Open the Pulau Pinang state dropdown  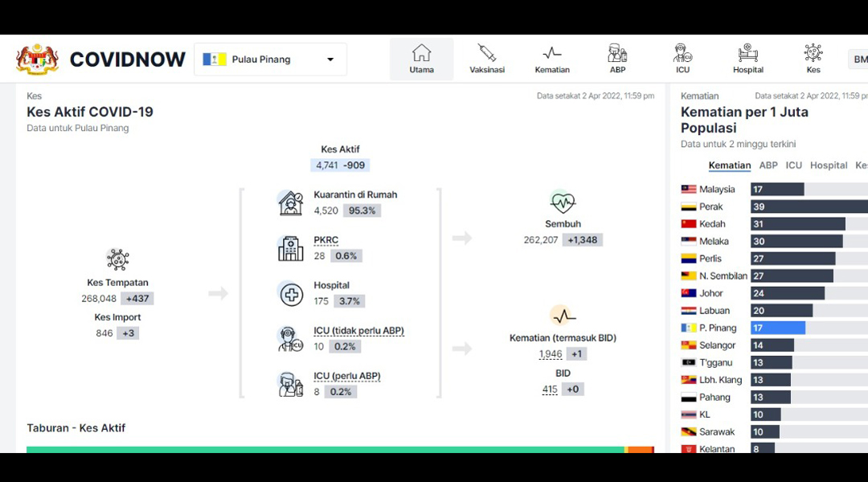tap(270, 59)
